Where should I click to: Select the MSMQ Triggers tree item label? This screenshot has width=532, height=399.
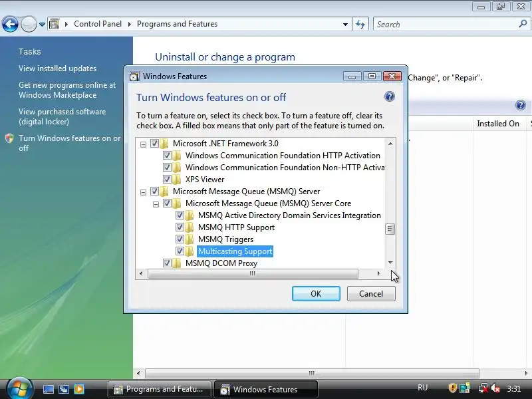coord(225,239)
